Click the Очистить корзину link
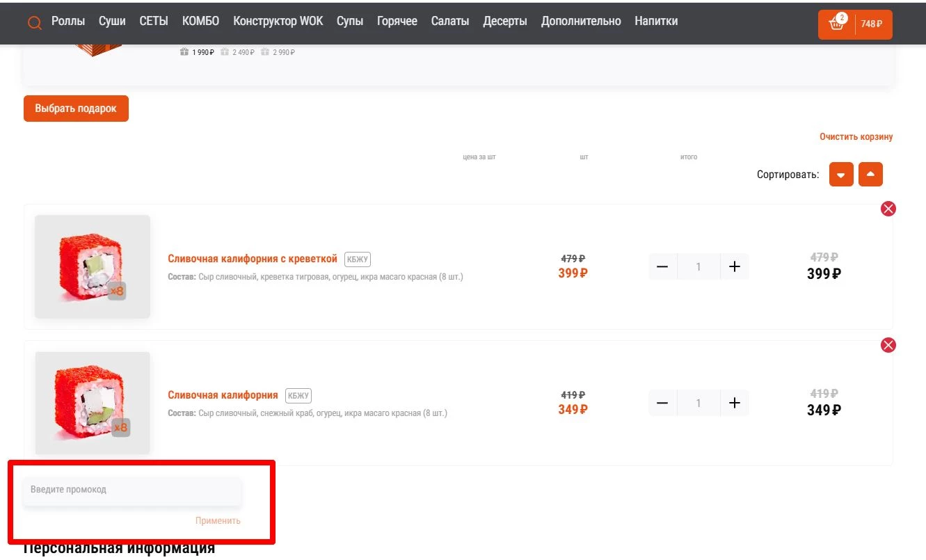The width and height of the screenshot is (926, 560). point(856,137)
